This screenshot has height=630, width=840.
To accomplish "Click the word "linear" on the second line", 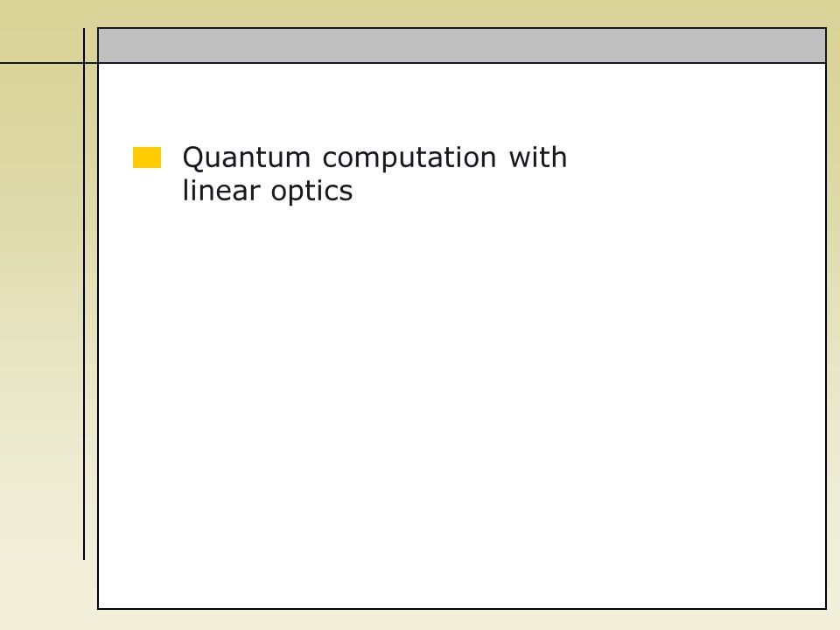I will tap(221, 190).
